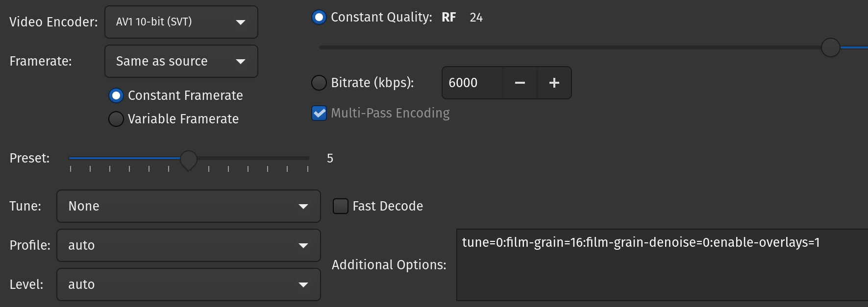Viewport: 868px width, 307px height.
Task: Open the Level dropdown
Action: point(188,284)
